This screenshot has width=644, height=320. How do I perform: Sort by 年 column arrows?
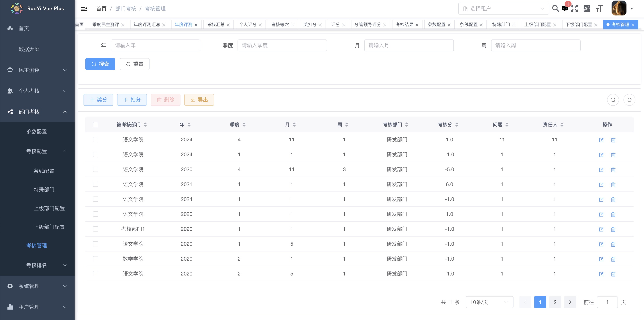189,125
